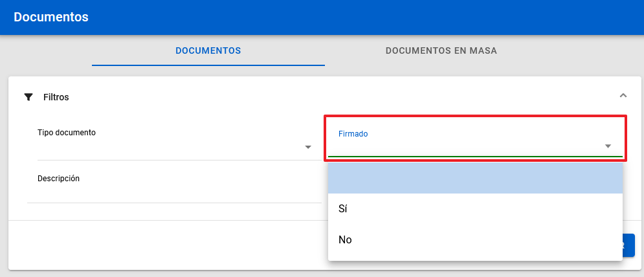Switch to the Documentos tab
This screenshot has width=644, height=277.
coord(208,50)
